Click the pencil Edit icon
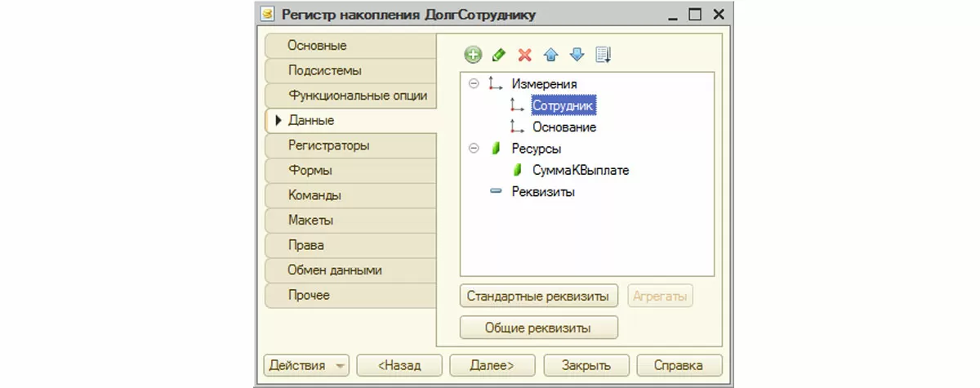The width and height of the screenshot is (980, 388). point(499,55)
